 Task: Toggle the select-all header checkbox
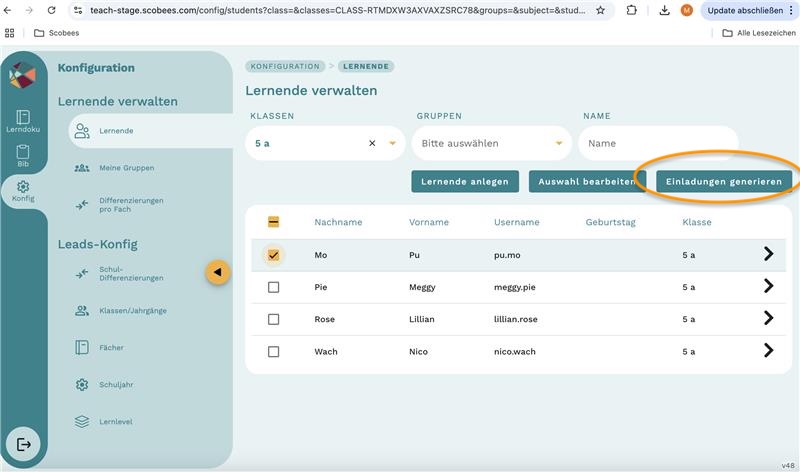click(273, 222)
